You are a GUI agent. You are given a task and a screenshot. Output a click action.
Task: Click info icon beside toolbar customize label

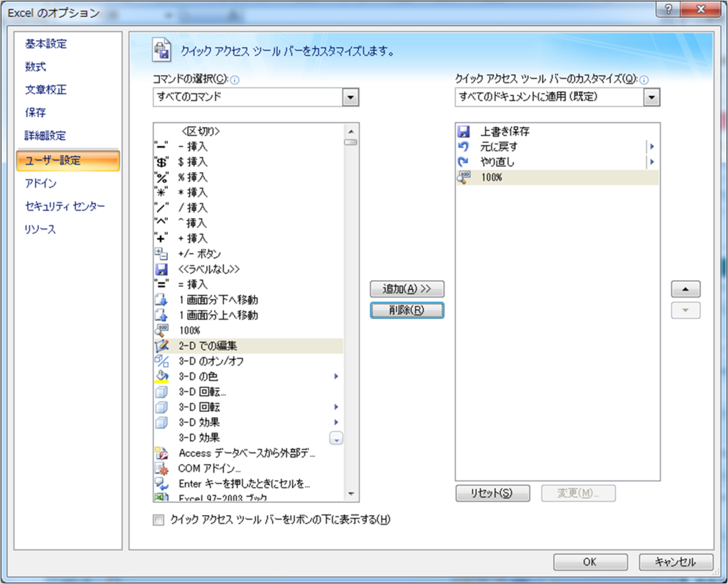643,80
